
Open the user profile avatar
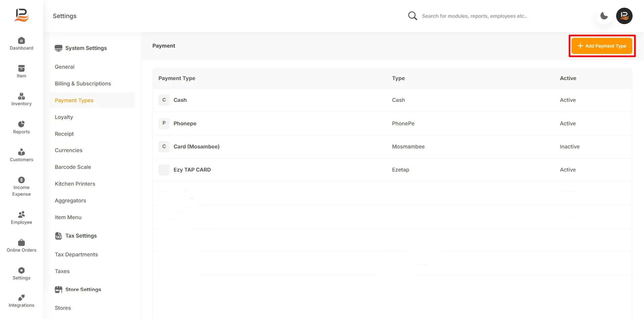[624, 16]
